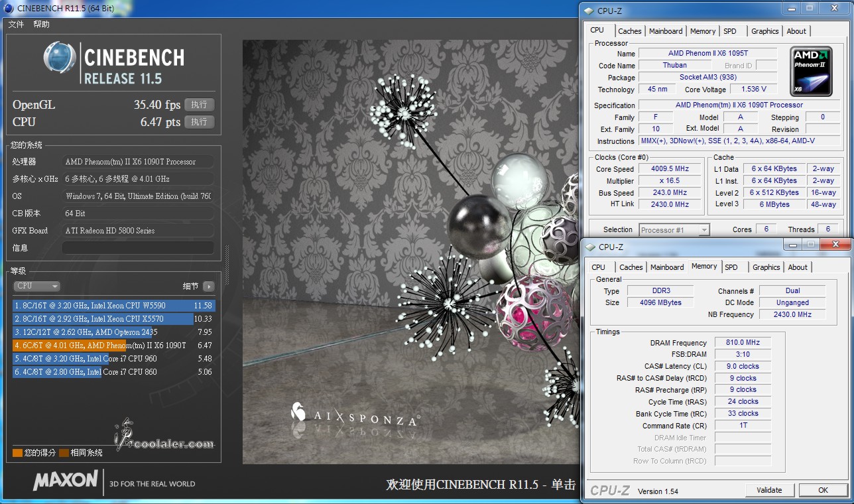Click the Bank Cycle Time value 33 clocks

tap(743, 413)
